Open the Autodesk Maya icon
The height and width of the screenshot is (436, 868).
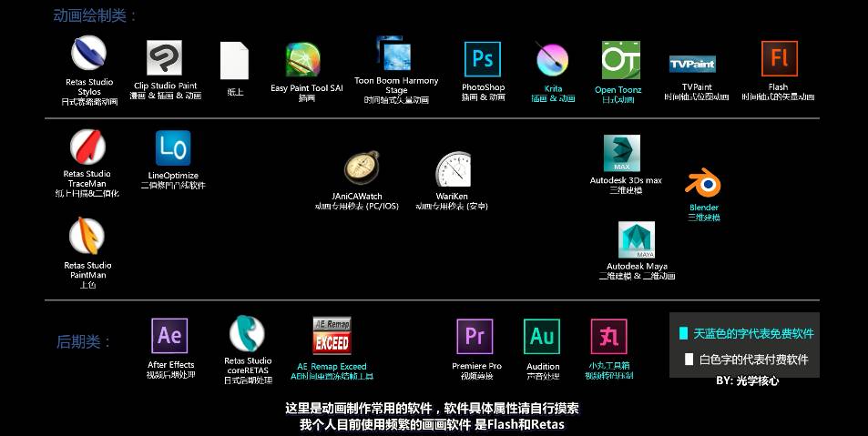click(637, 239)
